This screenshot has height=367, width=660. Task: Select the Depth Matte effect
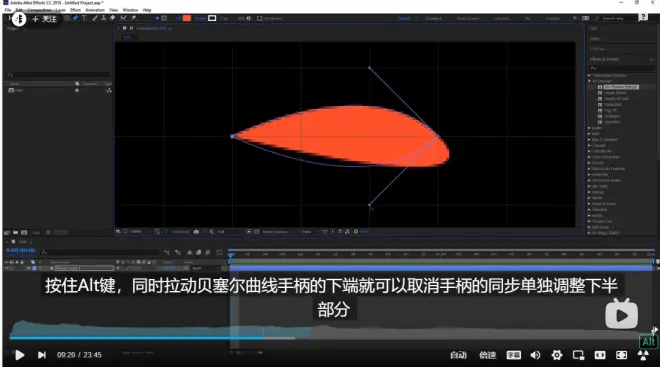tap(615, 93)
